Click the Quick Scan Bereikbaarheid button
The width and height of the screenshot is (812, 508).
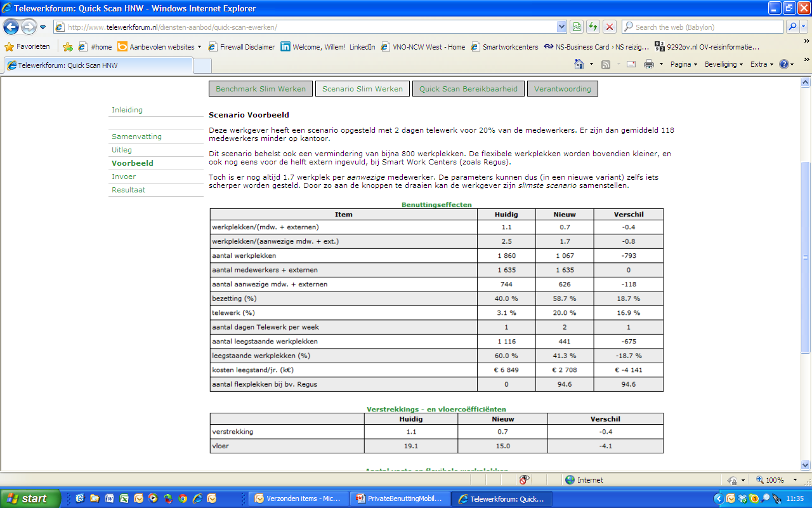(x=468, y=89)
